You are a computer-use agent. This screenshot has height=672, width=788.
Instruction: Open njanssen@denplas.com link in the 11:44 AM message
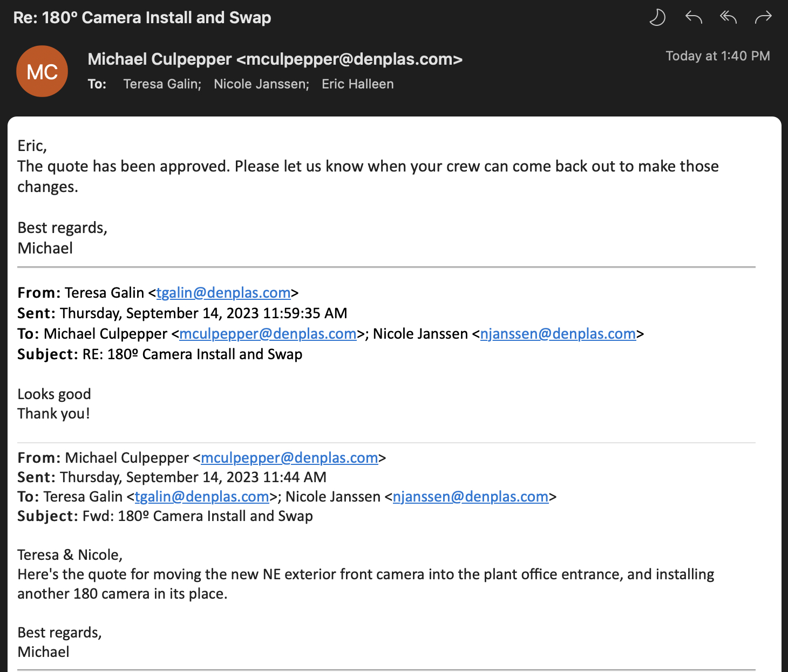click(x=470, y=497)
